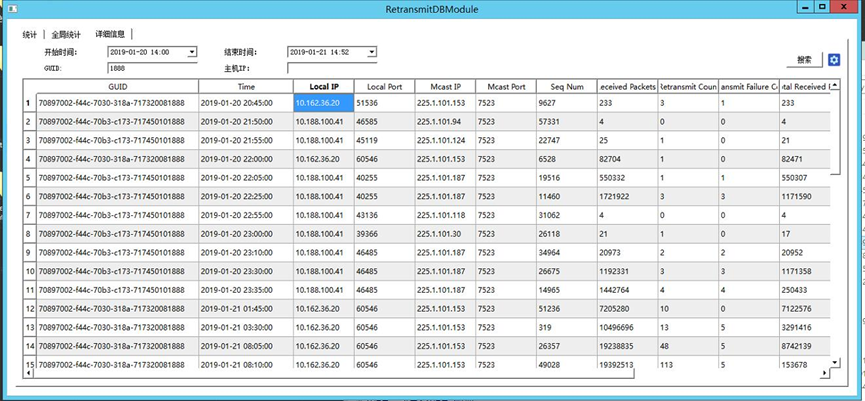Click the Seq Num cell 34964
Viewport: 865px width, 401px height.
point(567,253)
